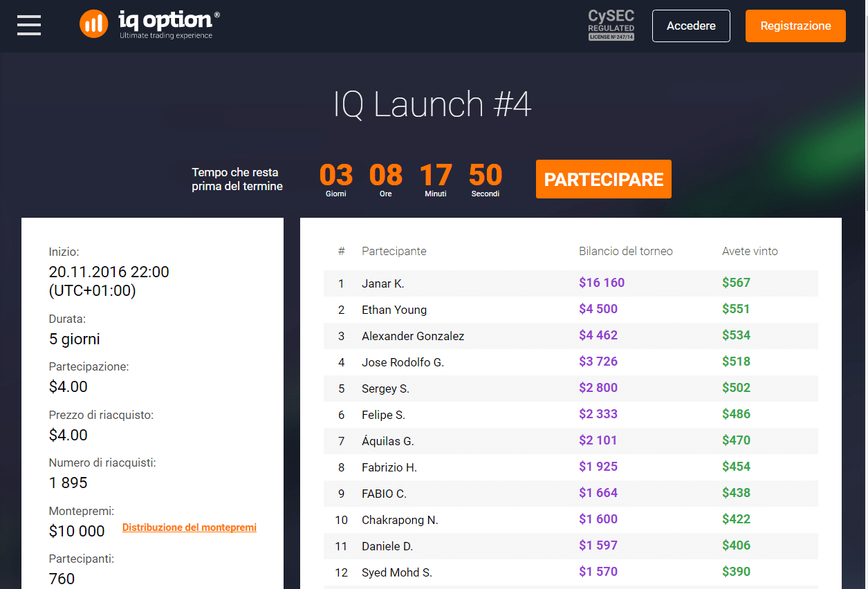Click the Accedere login button

pyautogui.click(x=691, y=26)
